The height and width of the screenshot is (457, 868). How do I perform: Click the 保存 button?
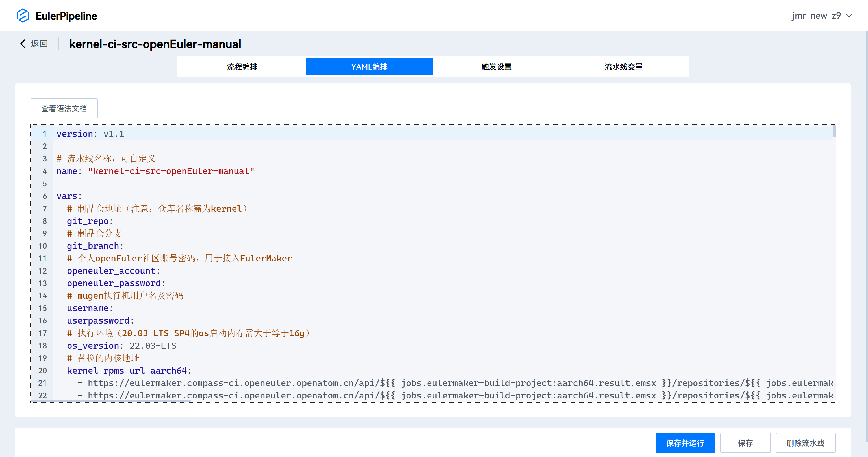point(745,443)
